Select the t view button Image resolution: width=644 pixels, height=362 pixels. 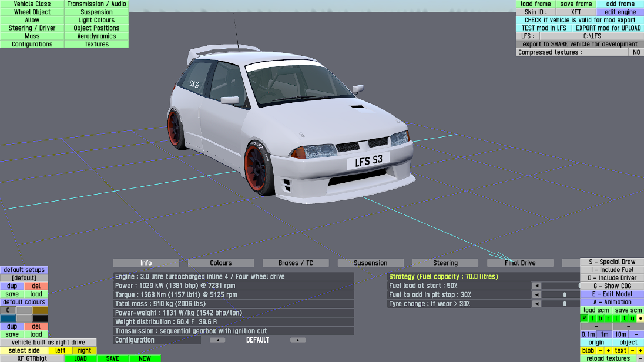pyautogui.click(x=624, y=318)
